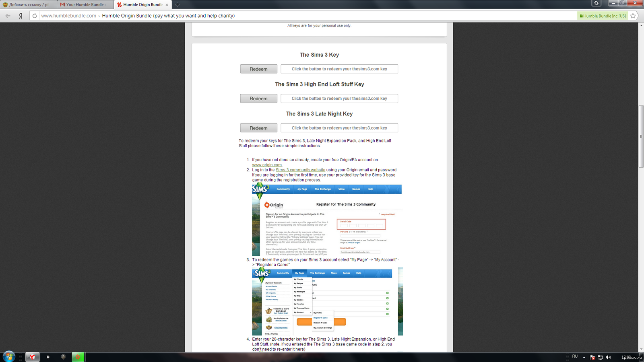This screenshot has width=644, height=362.
Task: Click the High End Loft Stuff key field
Action: (x=339, y=99)
